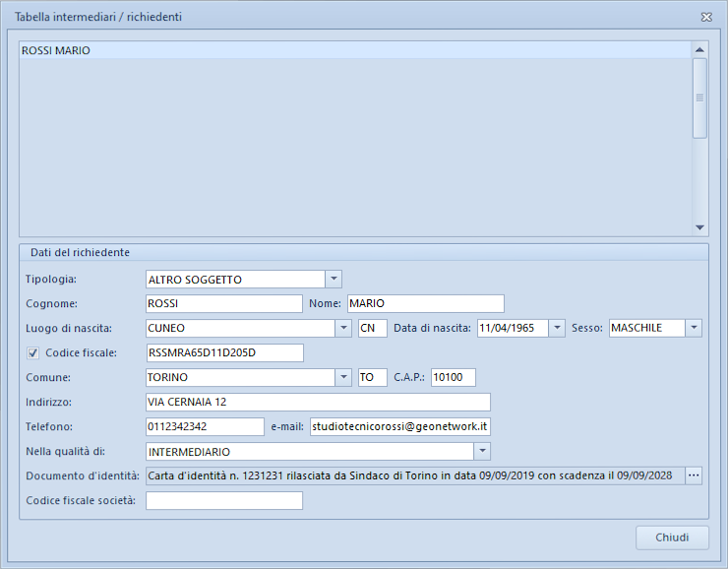Click the Indirizzo field VIA CERNAIA 12
Screen dimensions: 728x569
point(318,403)
